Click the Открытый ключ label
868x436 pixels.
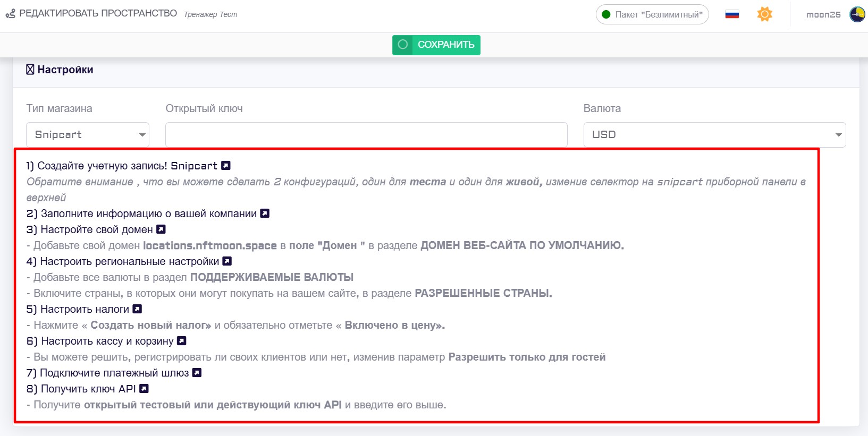pos(204,108)
